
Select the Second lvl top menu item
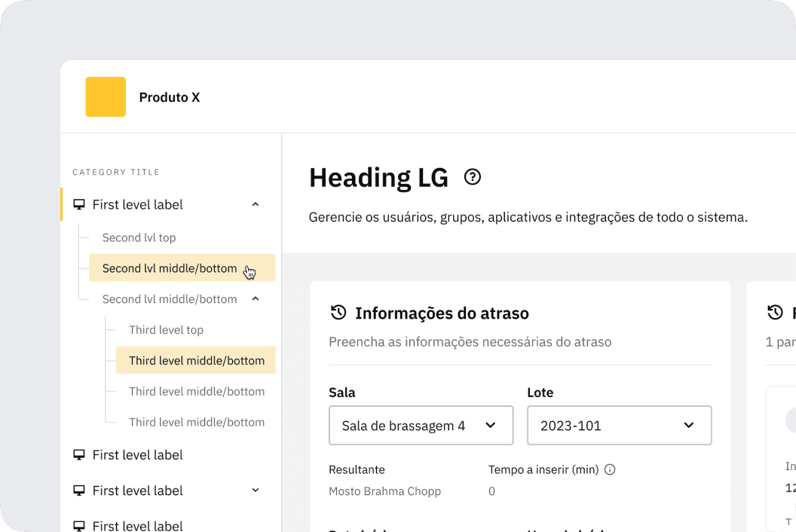click(x=139, y=237)
